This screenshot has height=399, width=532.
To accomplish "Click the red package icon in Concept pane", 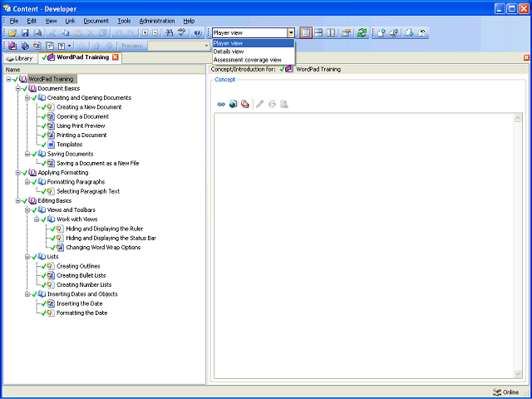I will 245,104.
